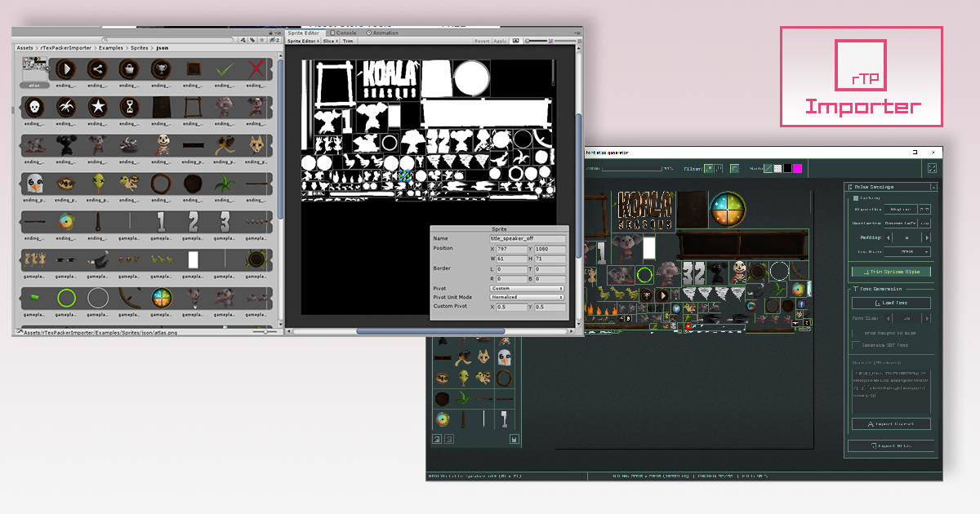Switch to the Animation tab
This screenshot has width=980, height=514.
[x=382, y=33]
